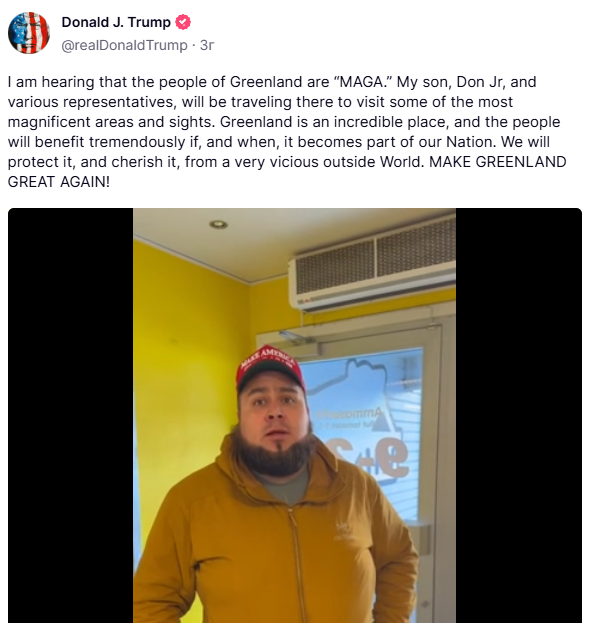
Task: Open the @realDonaldTrump handle link
Action: click(x=124, y=45)
